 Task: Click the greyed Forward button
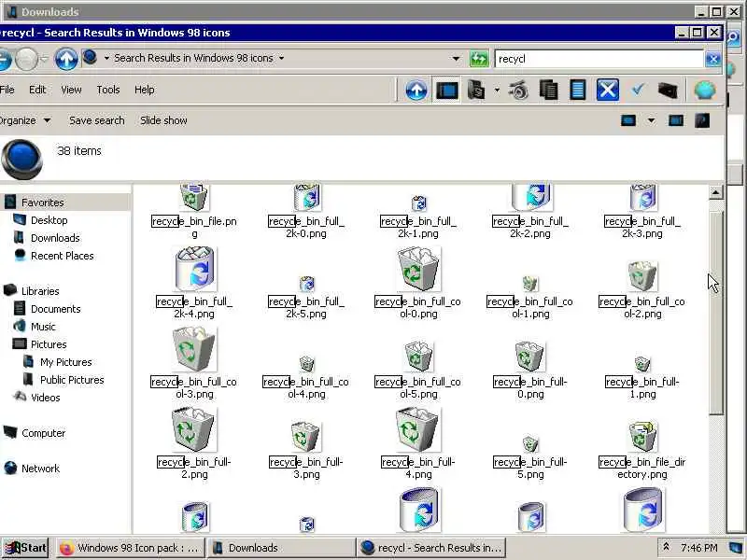click(x=27, y=60)
